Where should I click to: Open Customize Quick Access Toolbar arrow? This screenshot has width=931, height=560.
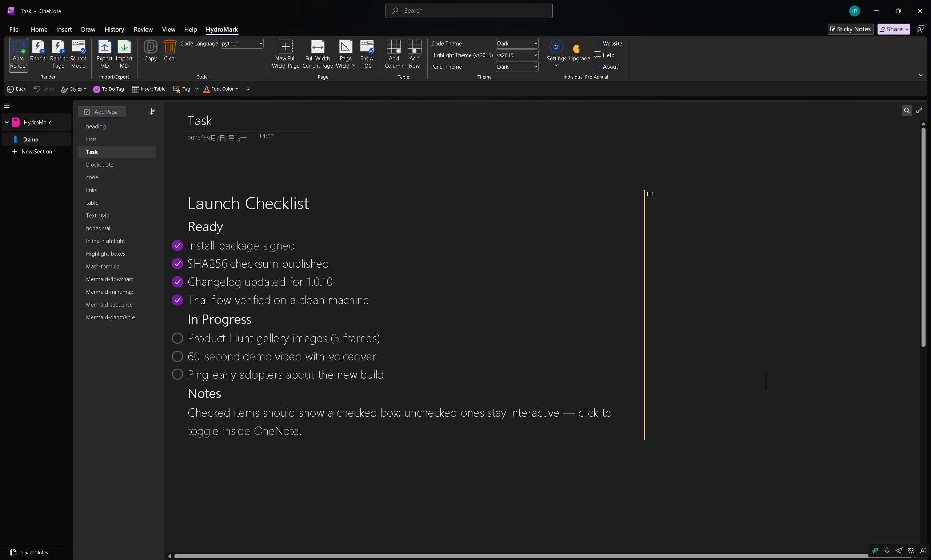point(248,89)
